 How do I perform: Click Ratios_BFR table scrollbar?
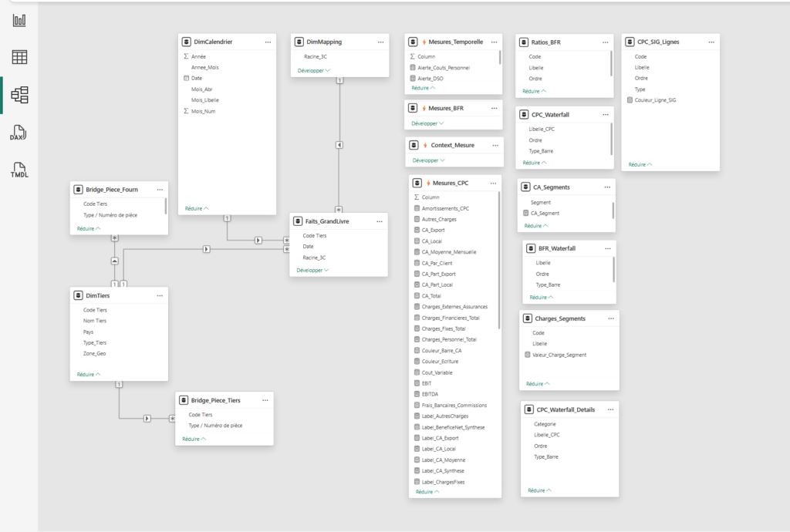click(x=612, y=63)
